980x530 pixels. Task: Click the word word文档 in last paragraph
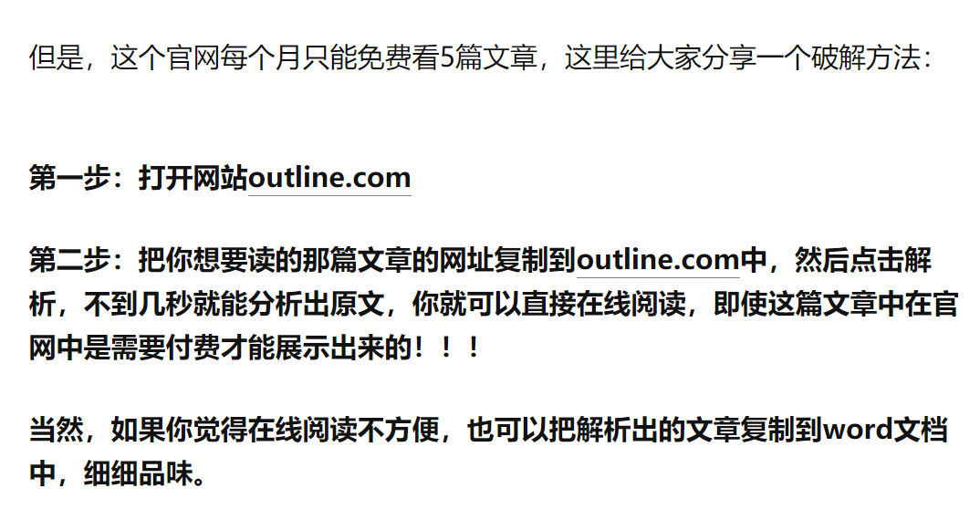(x=885, y=430)
